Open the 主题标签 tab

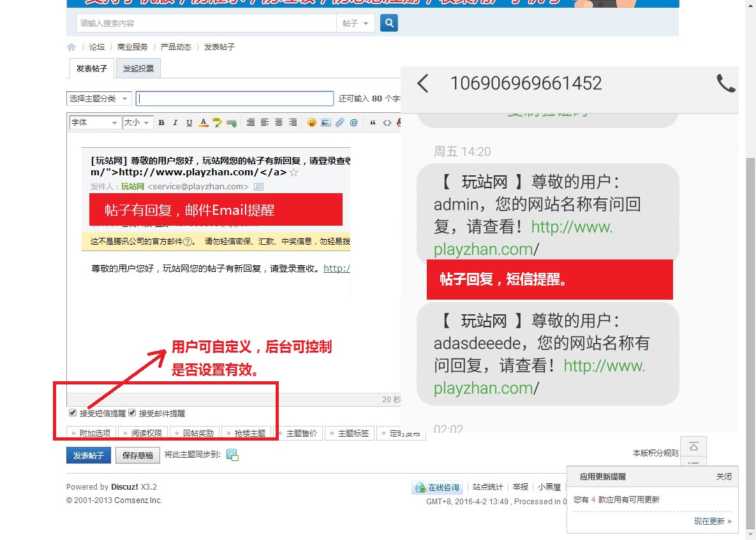350,433
